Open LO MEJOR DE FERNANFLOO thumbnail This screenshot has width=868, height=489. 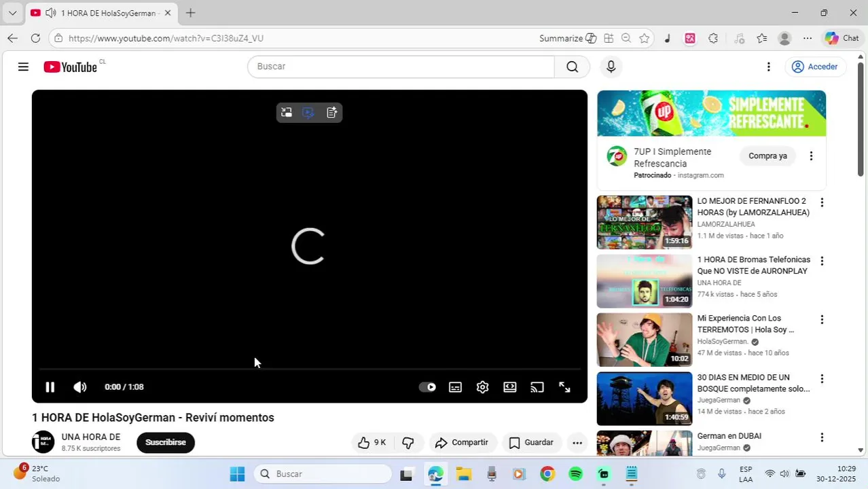click(644, 222)
